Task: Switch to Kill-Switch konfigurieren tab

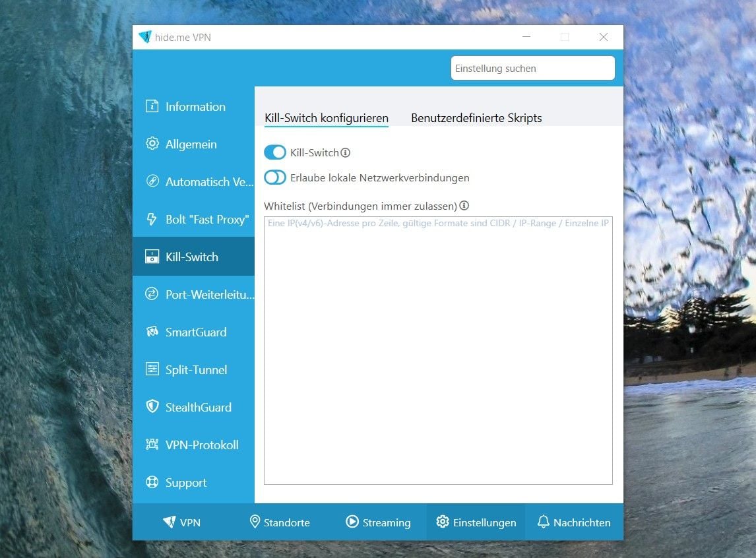Action: pos(327,118)
